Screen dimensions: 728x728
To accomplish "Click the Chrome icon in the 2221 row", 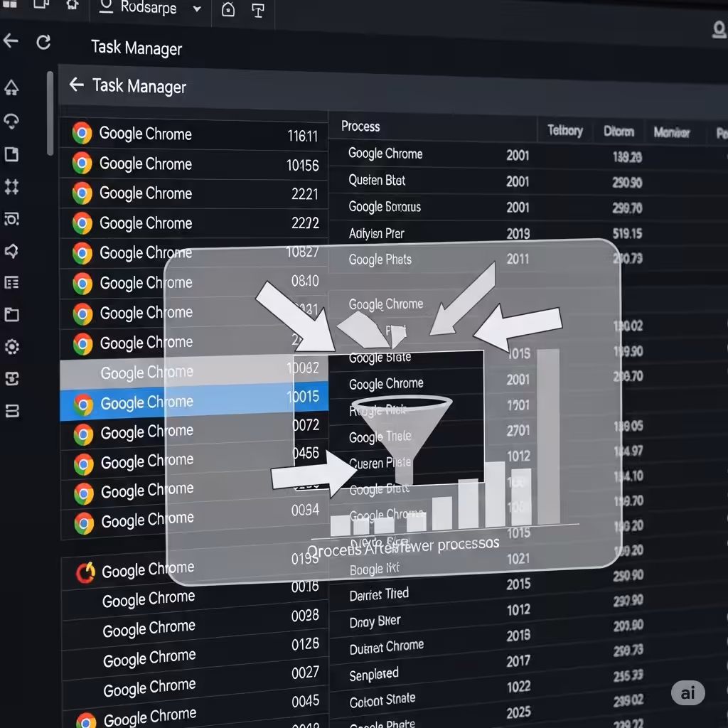I will pyautogui.click(x=82, y=193).
